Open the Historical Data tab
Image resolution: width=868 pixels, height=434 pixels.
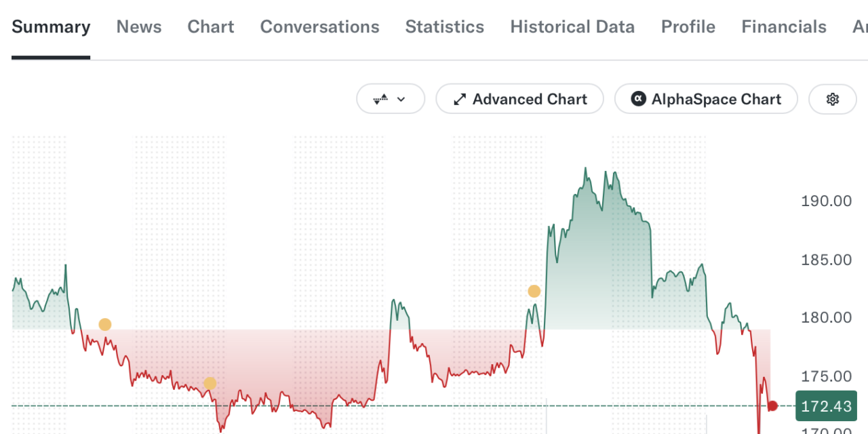pyautogui.click(x=572, y=27)
